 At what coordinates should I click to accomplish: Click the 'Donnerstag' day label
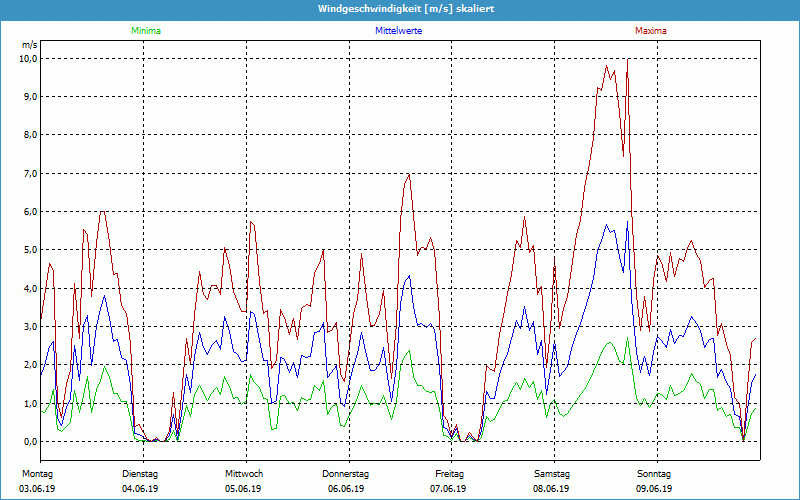(x=345, y=474)
